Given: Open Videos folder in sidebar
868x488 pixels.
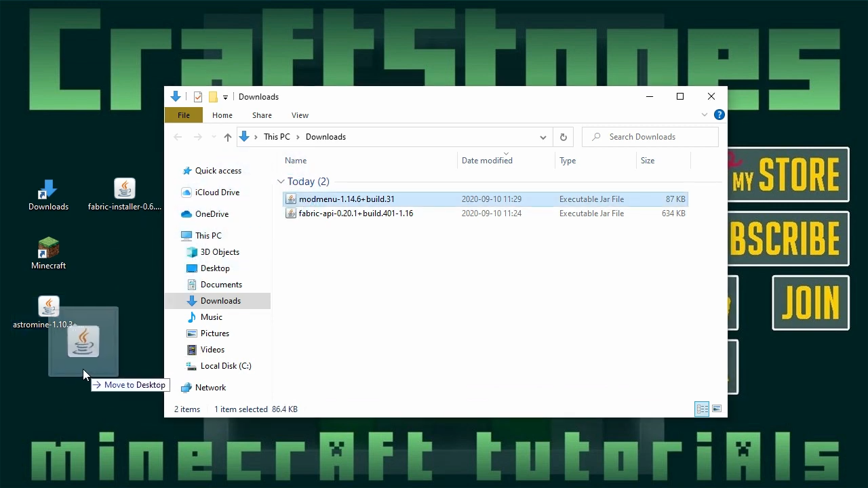Looking at the screenshot, I should (205, 350).
